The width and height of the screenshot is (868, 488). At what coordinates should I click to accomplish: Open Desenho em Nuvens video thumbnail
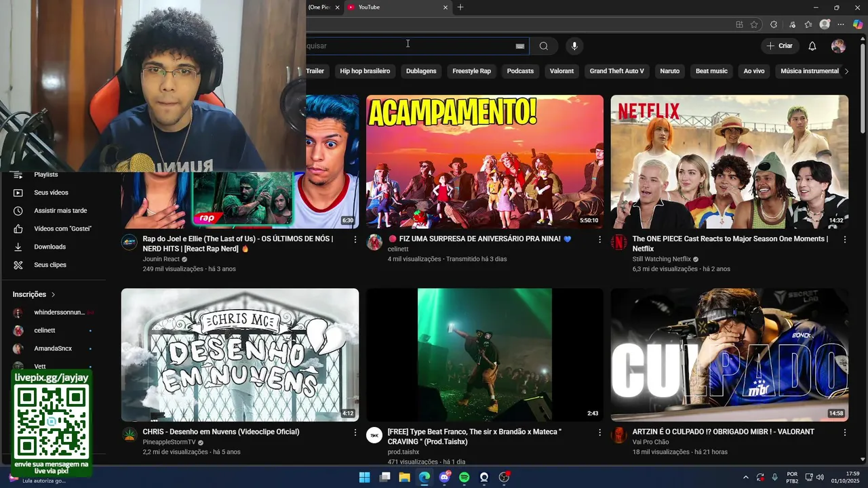click(240, 355)
